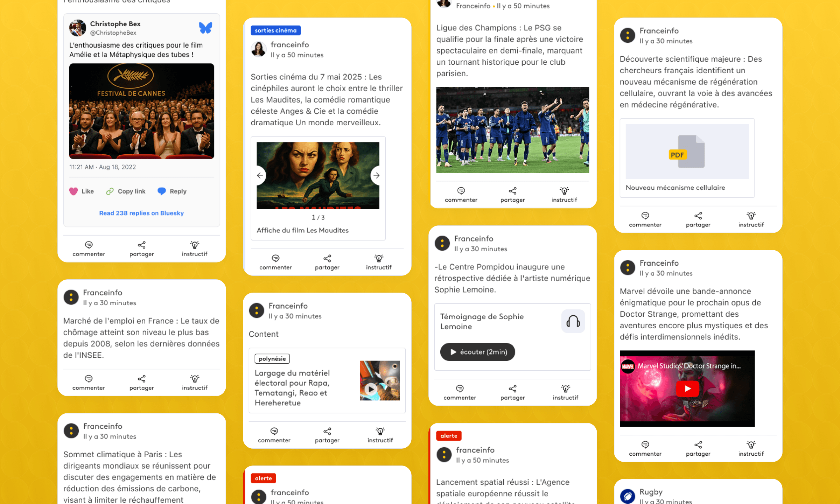The width and height of the screenshot is (840, 504).
Task: Play the Marvel Doctor Strange YouTube video
Action: click(x=687, y=388)
